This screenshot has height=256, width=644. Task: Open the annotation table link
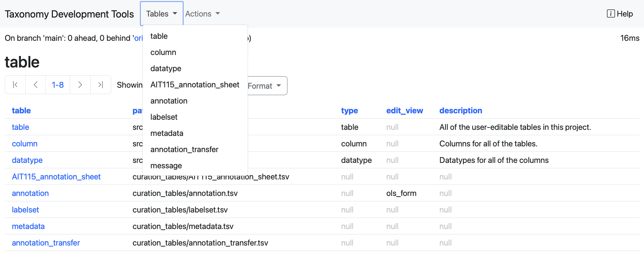coord(30,193)
